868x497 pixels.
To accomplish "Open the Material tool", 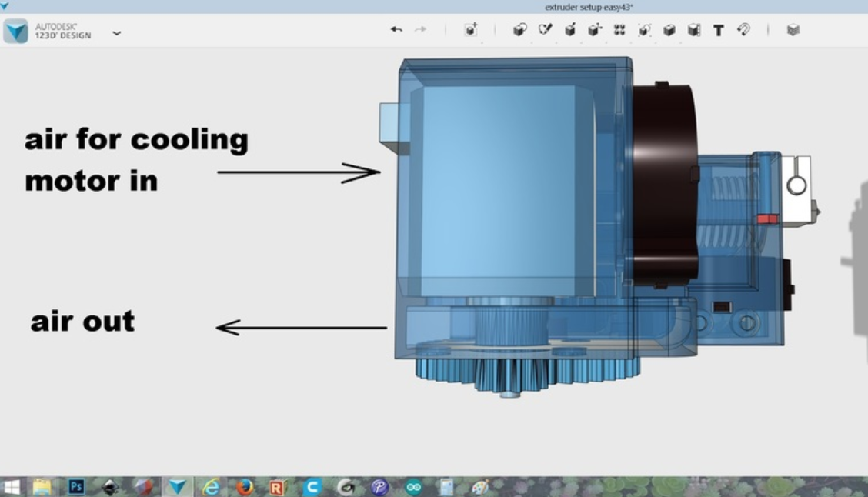I will tap(793, 30).
